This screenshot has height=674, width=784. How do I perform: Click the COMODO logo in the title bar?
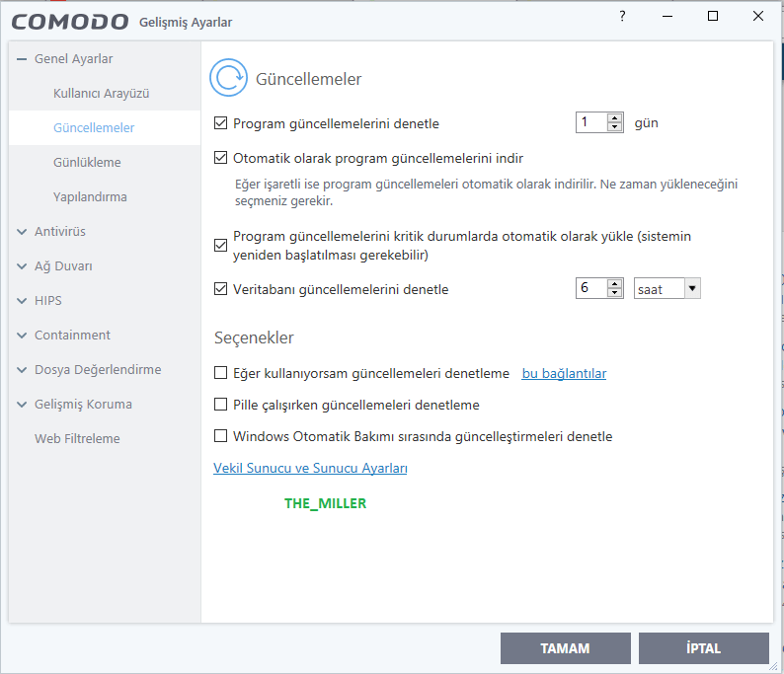click(x=71, y=22)
